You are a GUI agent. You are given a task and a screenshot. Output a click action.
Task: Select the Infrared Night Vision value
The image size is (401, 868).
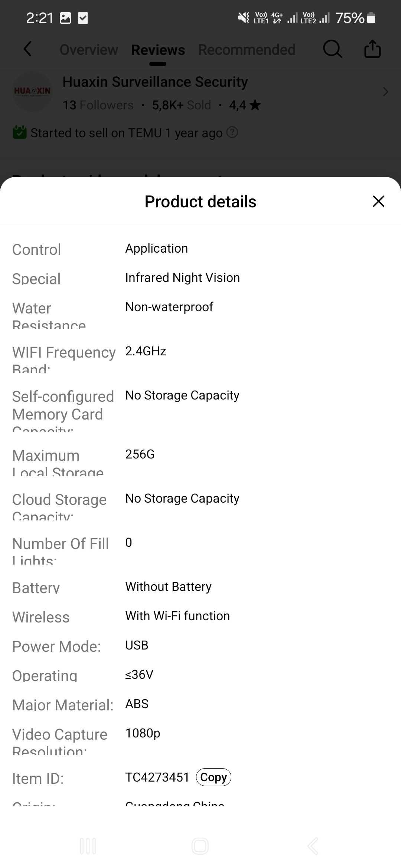pyautogui.click(x=182, y=278)
